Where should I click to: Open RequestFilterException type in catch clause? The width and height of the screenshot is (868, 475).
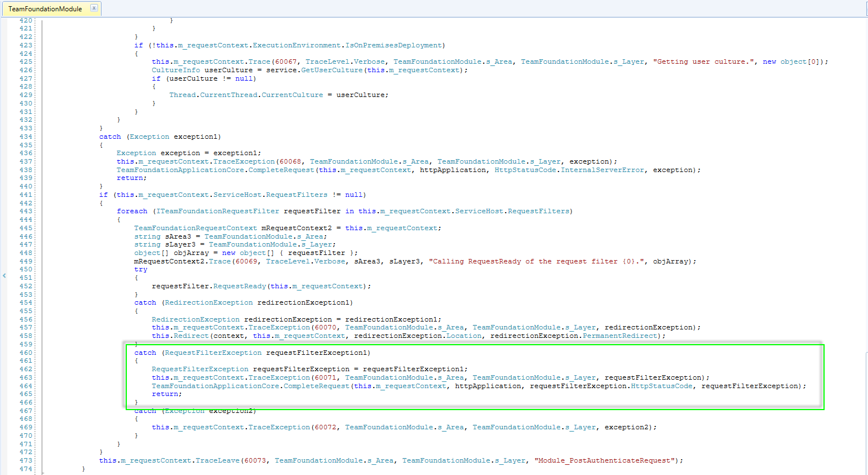click(213, 353)
